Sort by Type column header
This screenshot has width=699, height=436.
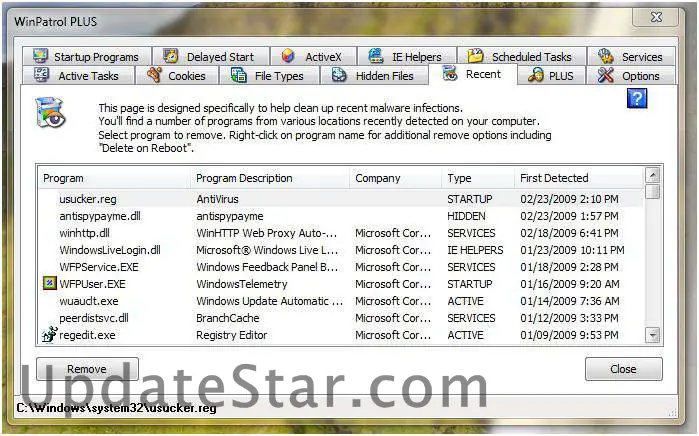(x=478, y=178)
